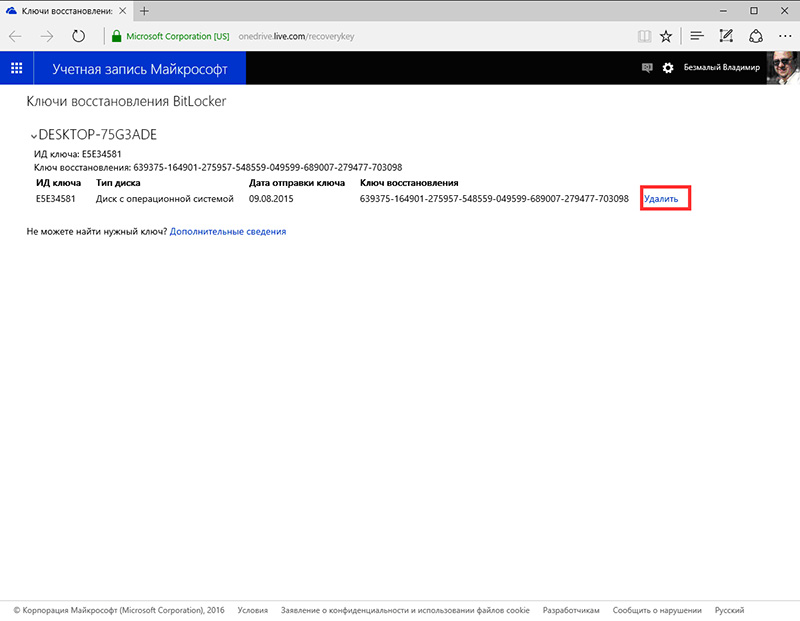Click the Ключ восстановления column header

[x=409, y=183]
